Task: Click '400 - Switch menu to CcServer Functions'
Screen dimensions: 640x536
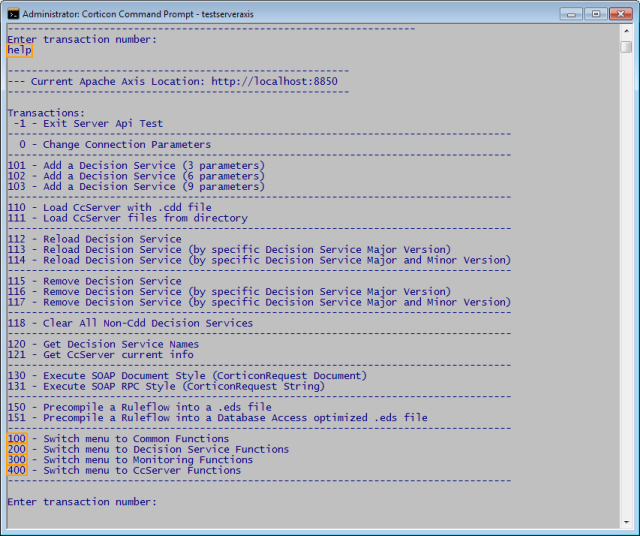Action: click(x=124, y=470)
